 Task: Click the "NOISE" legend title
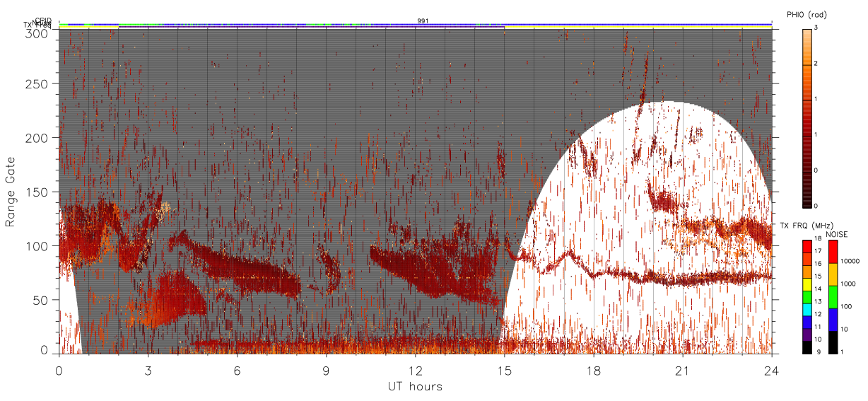(836, 234)
